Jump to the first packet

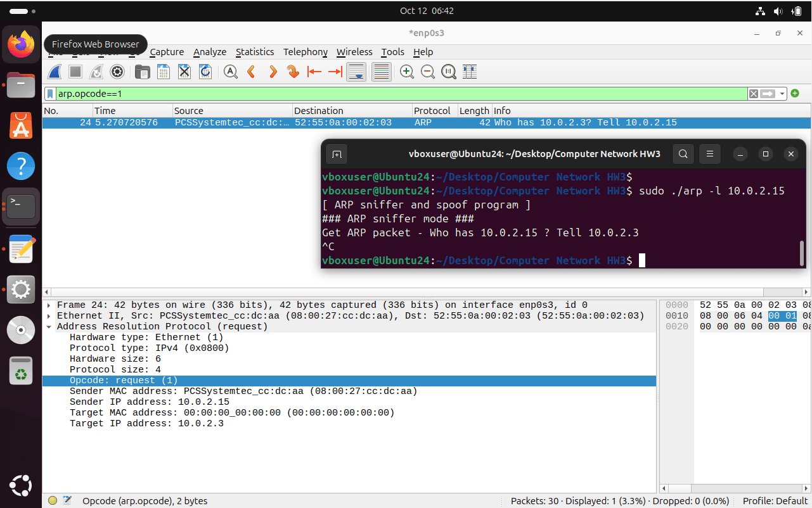[314, 72]
